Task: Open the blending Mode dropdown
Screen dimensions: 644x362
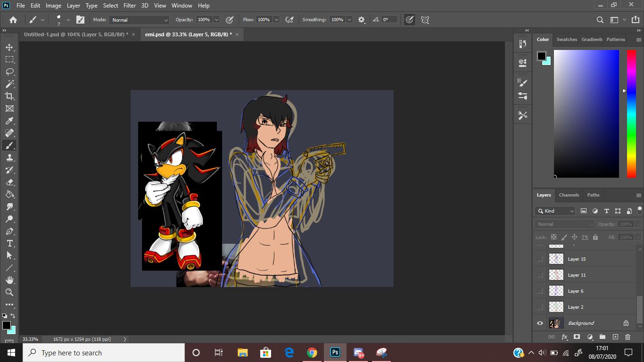Action: 139,20
